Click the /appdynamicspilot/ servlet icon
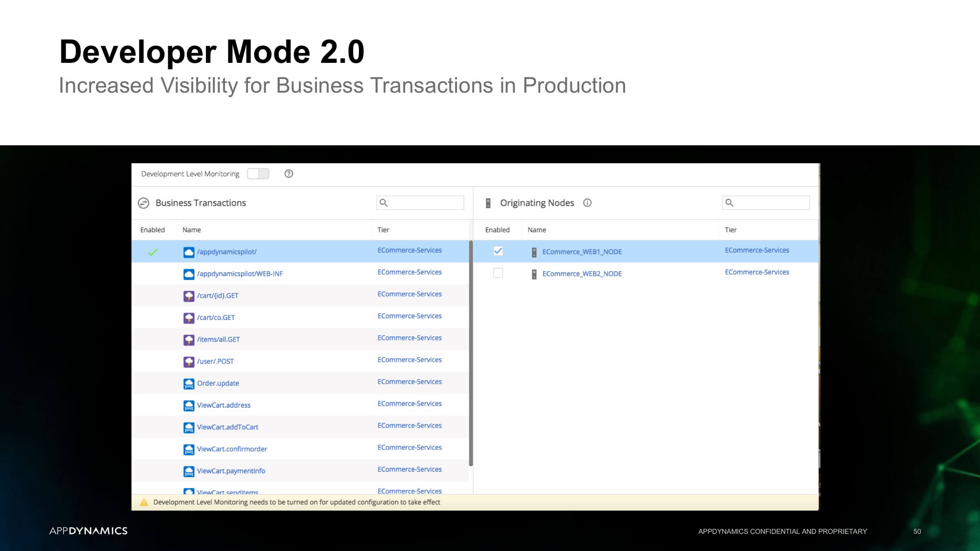980x551 pixels. [x=189, y=252]
